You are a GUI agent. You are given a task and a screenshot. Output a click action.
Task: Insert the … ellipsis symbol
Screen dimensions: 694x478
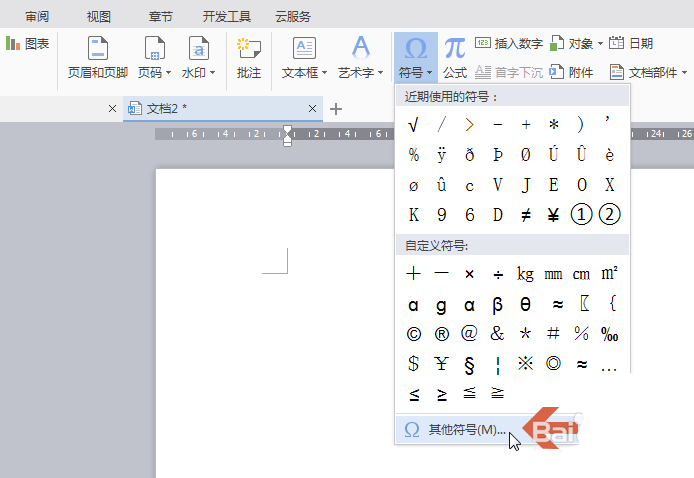pyautogui.click(x=609, y=368)
